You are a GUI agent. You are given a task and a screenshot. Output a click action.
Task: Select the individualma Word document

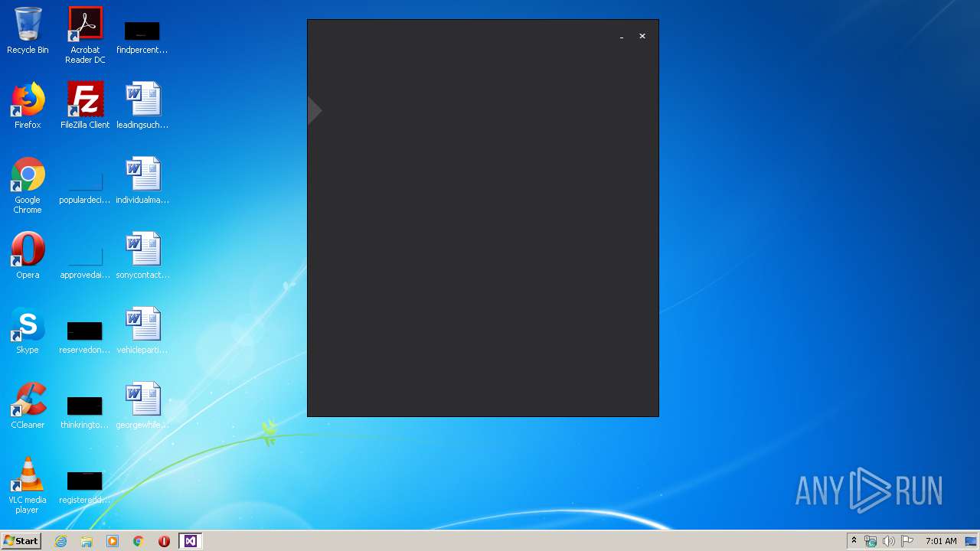[142, 181]
